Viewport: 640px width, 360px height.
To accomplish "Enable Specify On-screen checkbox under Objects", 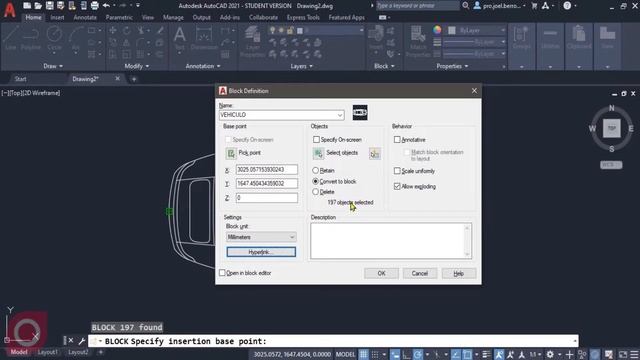I will coord(316,140).
